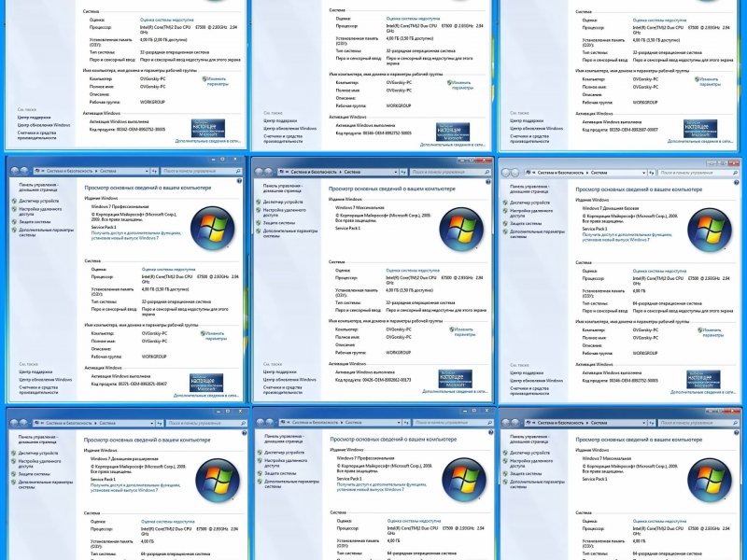Open address bar dropdown in Домашняя расширенная window

pos(152,423)
